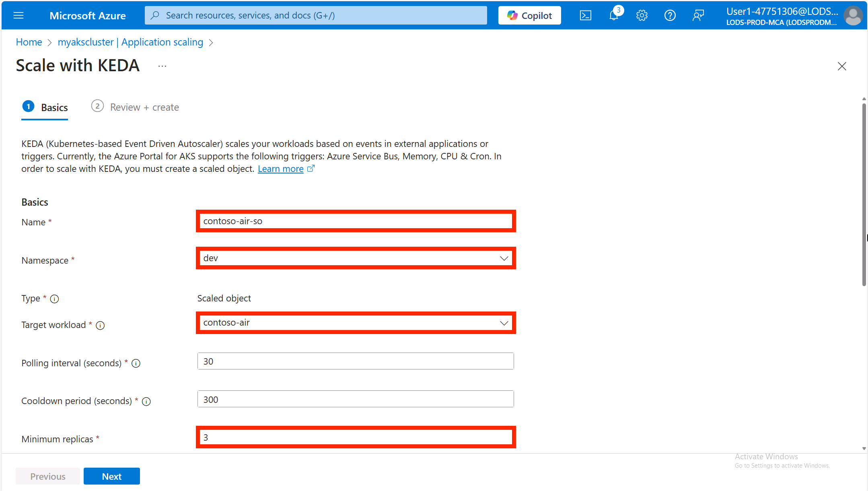Close the Scale with KEDA blade
This screenshot has height=491, width=868.
click(842, 66)
